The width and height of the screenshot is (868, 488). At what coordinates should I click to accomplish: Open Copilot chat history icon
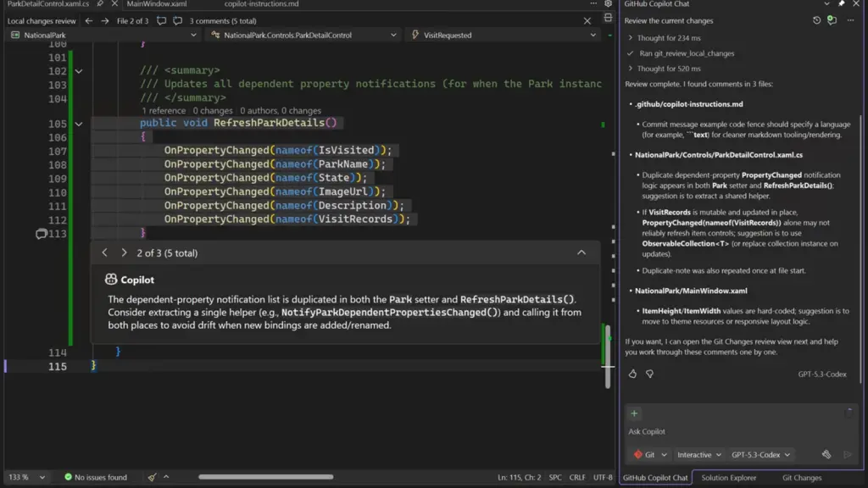(816, 20)
